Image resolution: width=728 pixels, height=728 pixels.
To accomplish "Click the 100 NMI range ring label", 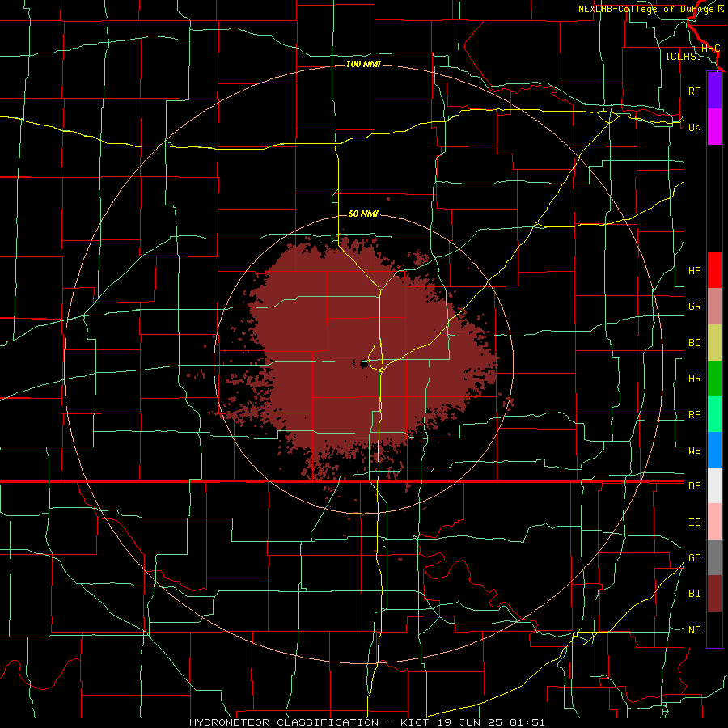I will click(363, 64).
